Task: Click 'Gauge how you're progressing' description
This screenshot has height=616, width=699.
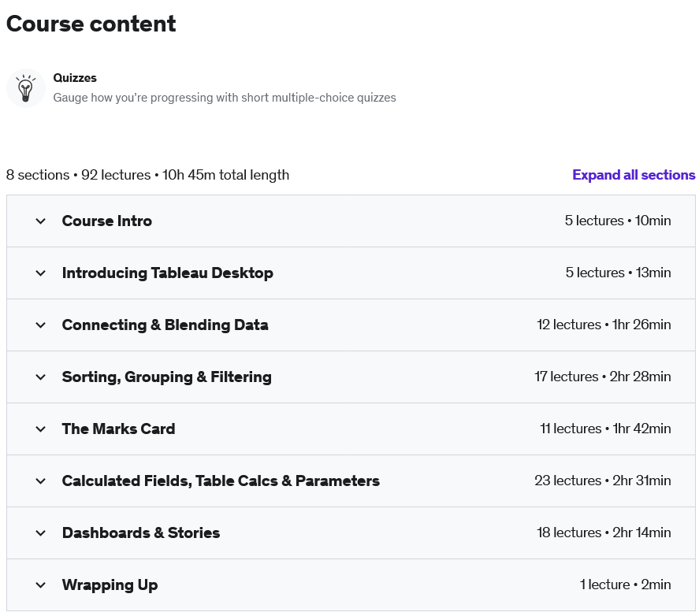Action: pyautogui.click(x=225, y=98)
